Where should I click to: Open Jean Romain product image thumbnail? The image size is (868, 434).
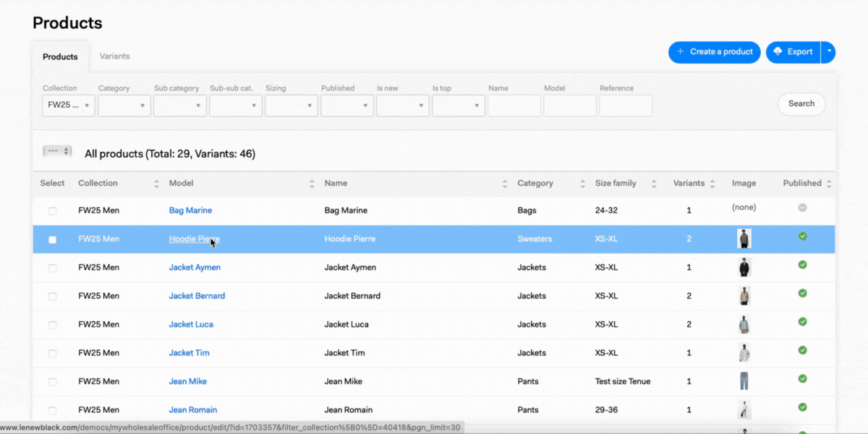click(x=744, y=409)
